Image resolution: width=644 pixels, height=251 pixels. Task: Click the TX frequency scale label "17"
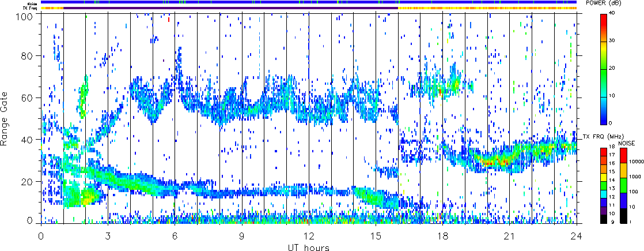(x=612, y=155)
